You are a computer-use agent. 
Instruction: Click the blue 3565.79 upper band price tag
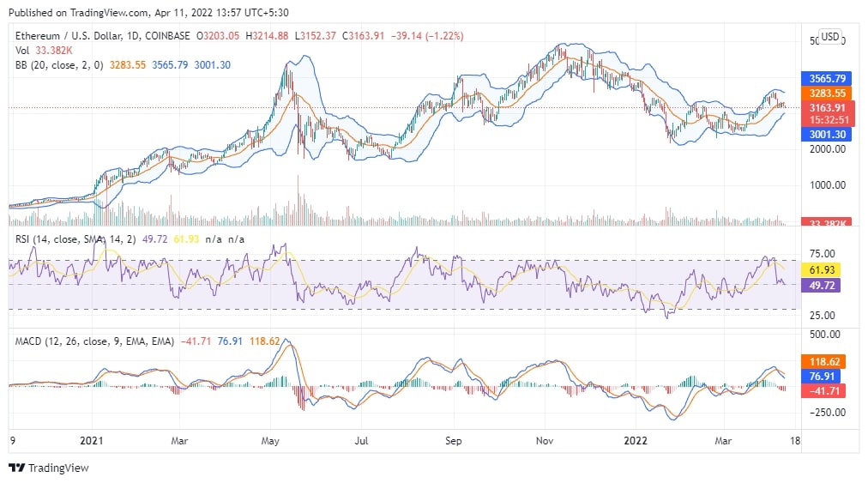[x=824, y=78]
